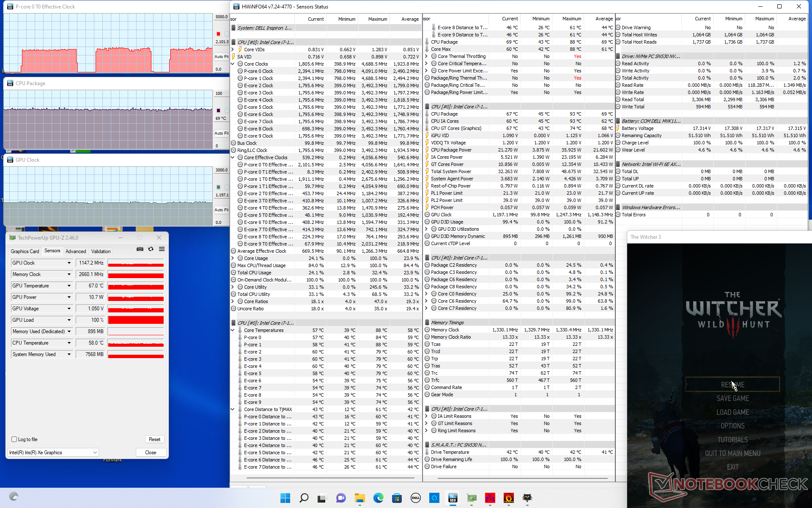Select LOAD GAME in Witcher menu
This screenshot has width=812, height=508.
[732, 412]
